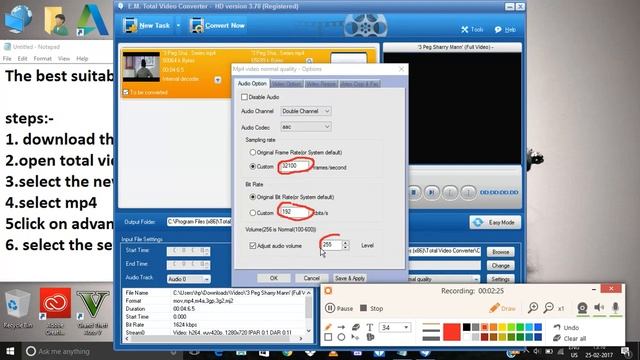The width and height of the screenshot is (640, 360).
Task: Click the Browse button
Action: click(x=500, y=252)
